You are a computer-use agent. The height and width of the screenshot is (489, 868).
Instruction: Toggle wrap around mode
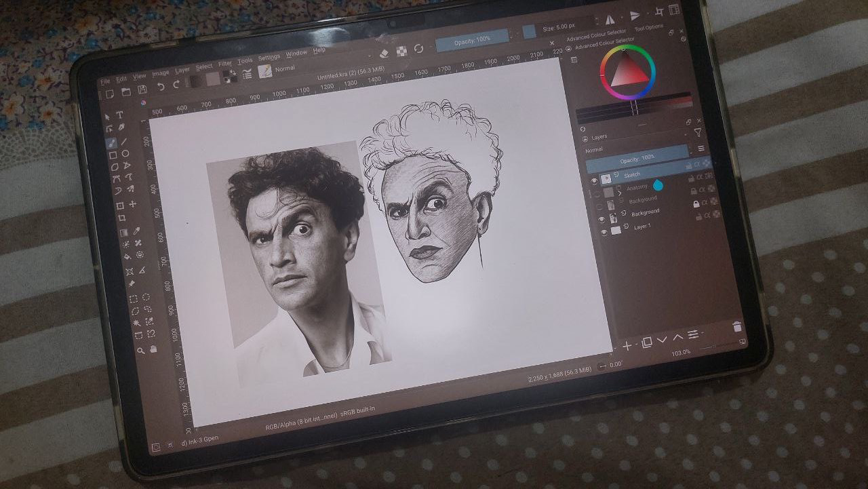pyautogui.click(x=659, y=12)
